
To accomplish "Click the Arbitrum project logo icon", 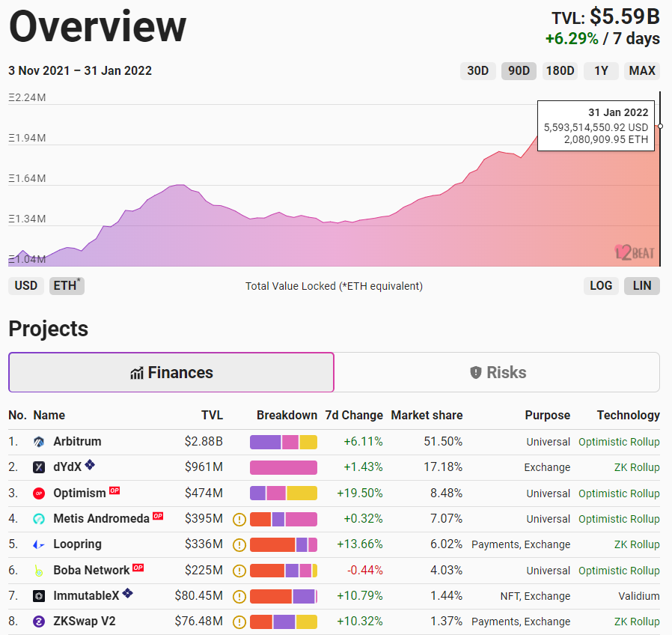I will coord(40,442).
